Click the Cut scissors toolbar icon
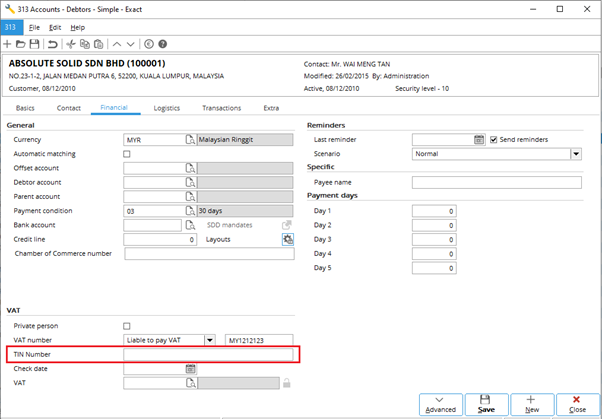Image resolution: width=602 pixels, height=419 pixels. (71, 44)
